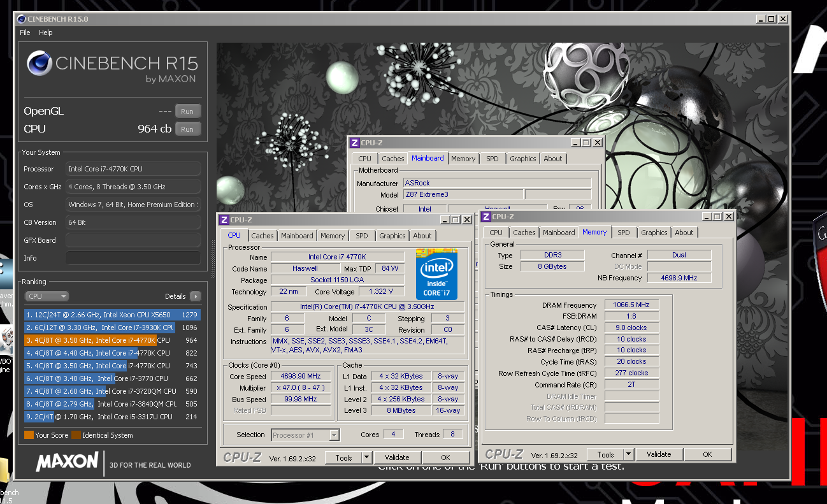The width and height of the screenshot is (827, 504).
Task: Open the Help menu in Cinebench
Action: coord(45,32)
